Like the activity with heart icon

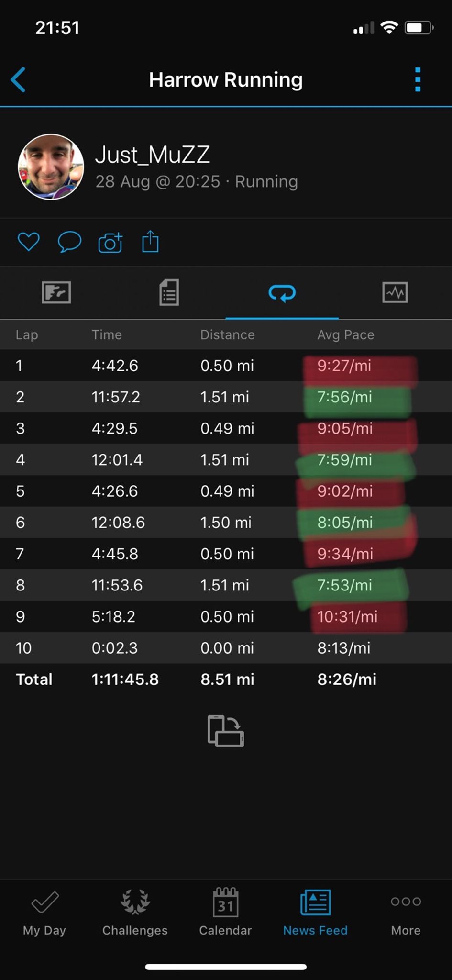[28, 242]
